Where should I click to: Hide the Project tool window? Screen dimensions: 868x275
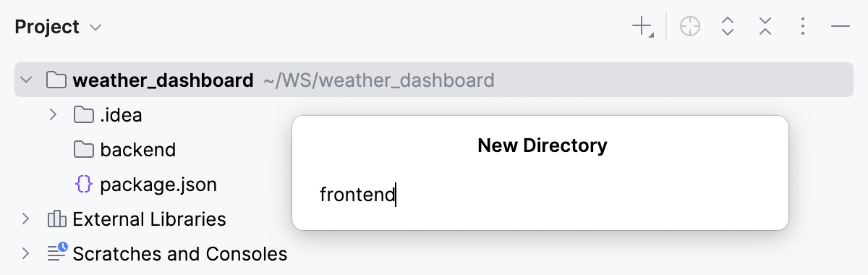coord(840,27)
